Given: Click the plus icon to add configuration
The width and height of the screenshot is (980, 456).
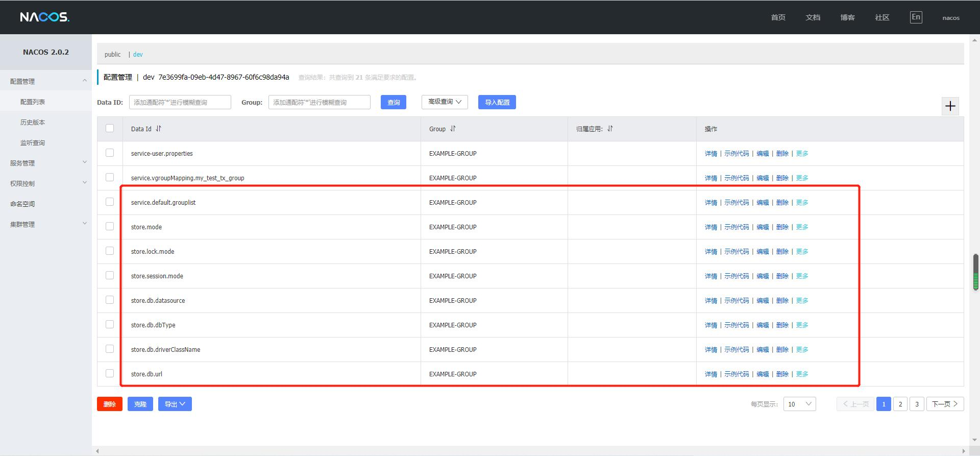Looking at the screenshot, I should (x=950, y=106).
